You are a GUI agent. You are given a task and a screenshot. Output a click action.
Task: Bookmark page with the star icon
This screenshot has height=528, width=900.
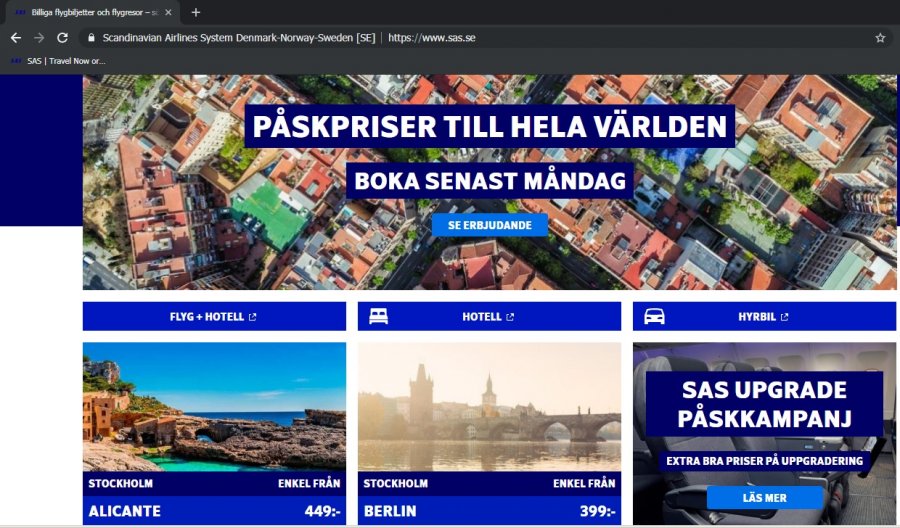[880, 38]
